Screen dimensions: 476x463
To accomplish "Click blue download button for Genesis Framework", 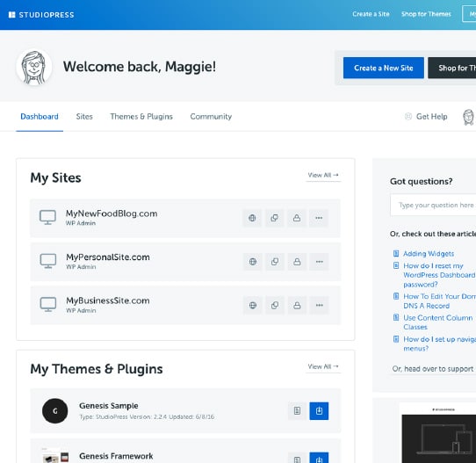I will [x=319, y=458].
